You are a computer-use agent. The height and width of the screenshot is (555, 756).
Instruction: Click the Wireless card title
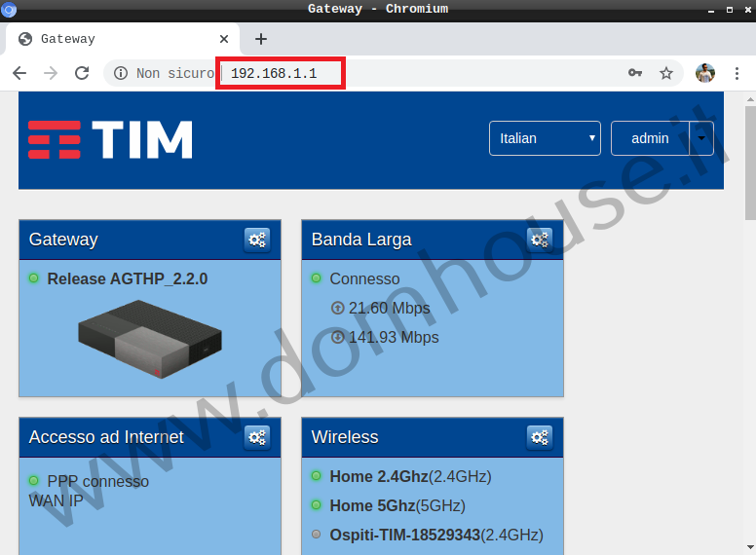pos(345,437)
